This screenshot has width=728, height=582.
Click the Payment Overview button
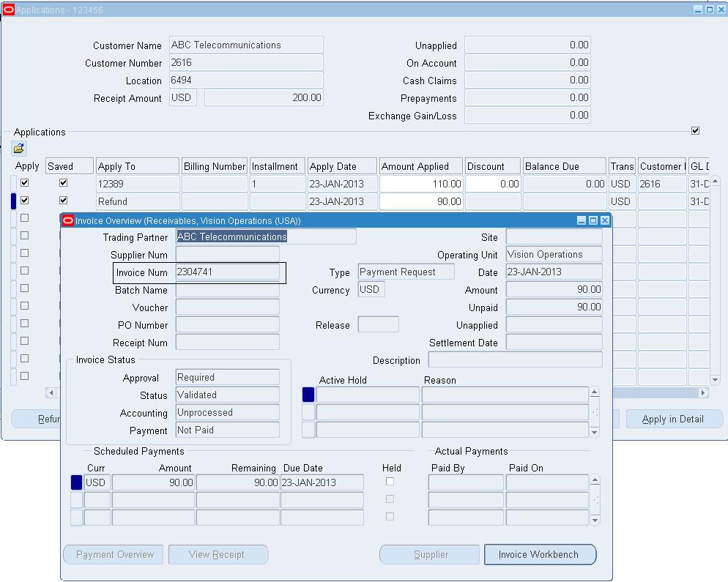[x=114, y=555]
